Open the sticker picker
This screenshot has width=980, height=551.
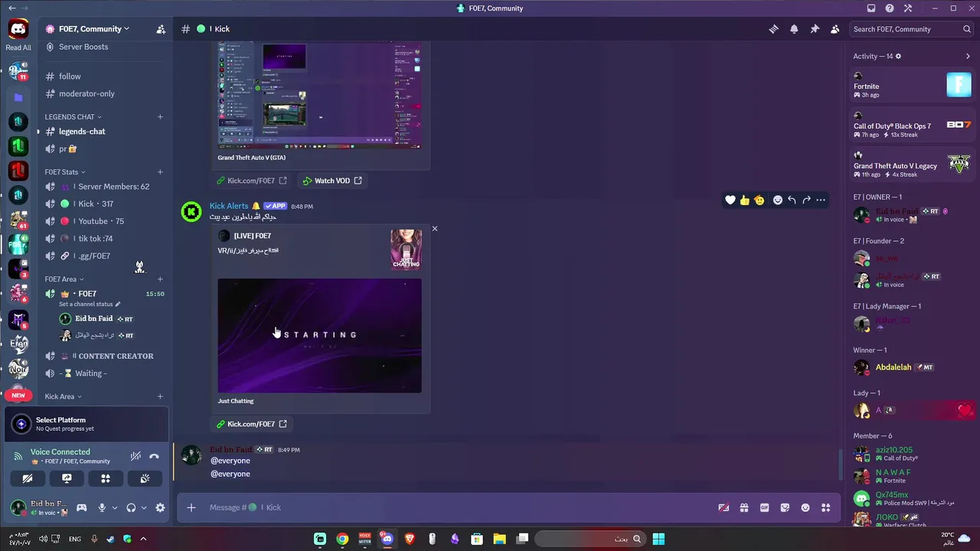[785, 507]
